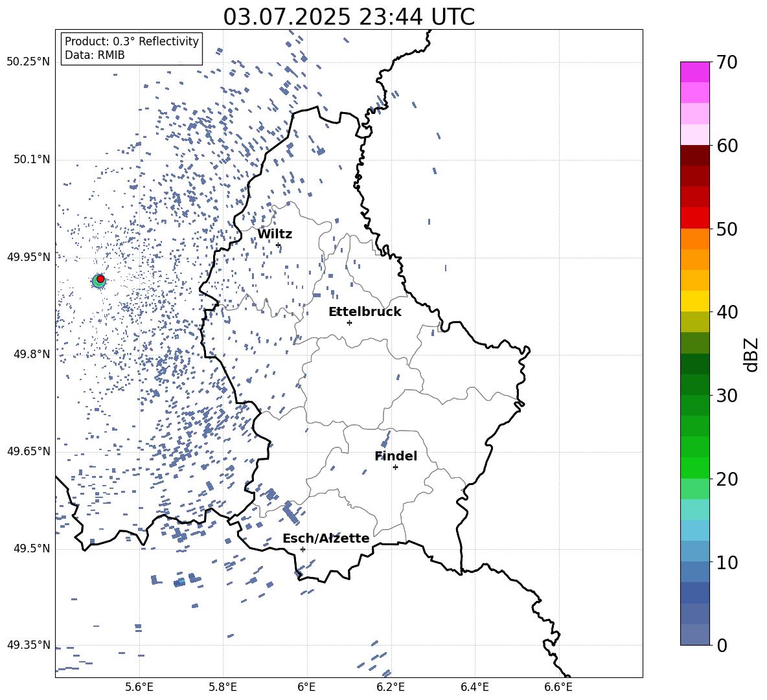Click the 30 colorbar tick label

click(x=727, y=396)
